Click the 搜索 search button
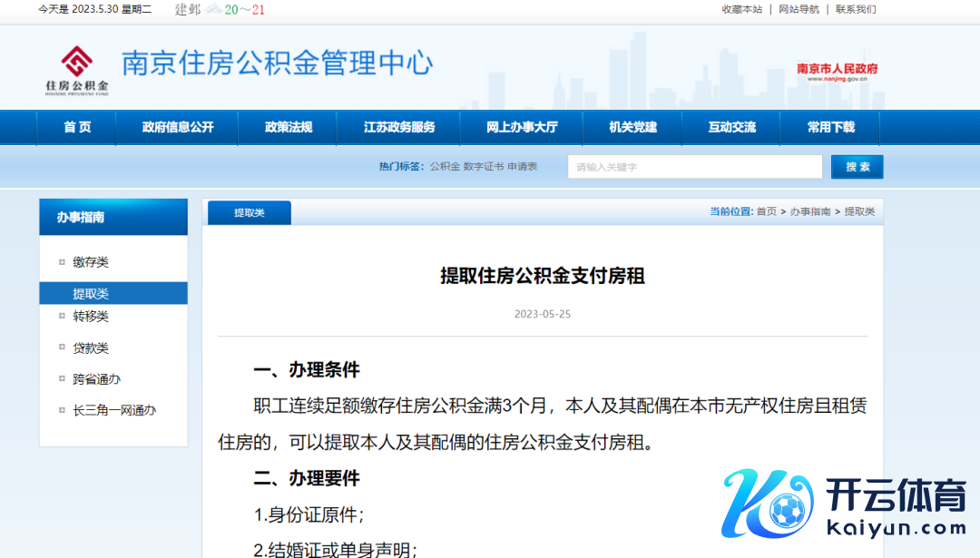The image size is (980, 558). click(x=857, y=167)
